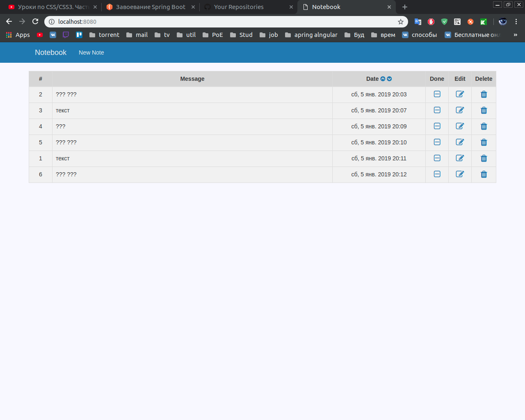Screen dimensions: 525x420
Task: Open the Chrome Apps grid icon
Action: pos(9,35)
